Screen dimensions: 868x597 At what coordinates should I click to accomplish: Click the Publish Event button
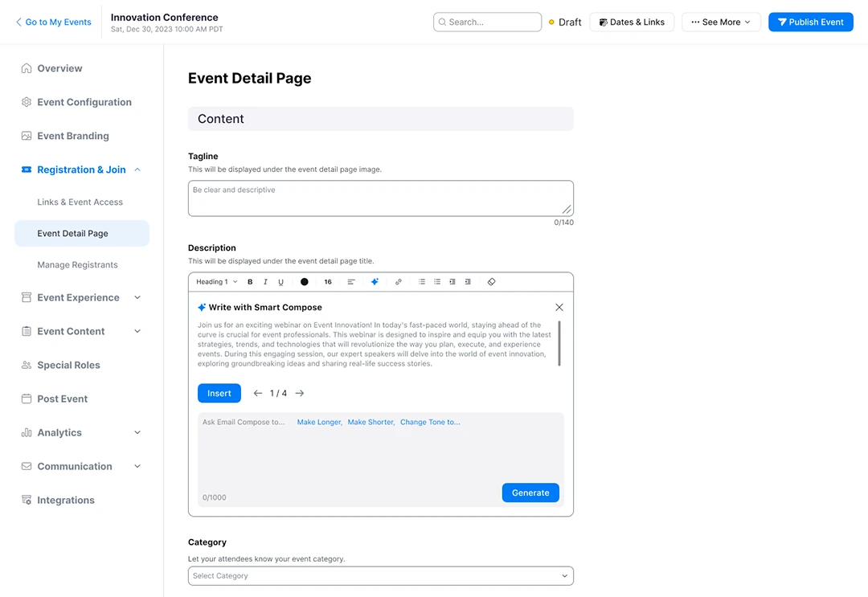point(810,22)
